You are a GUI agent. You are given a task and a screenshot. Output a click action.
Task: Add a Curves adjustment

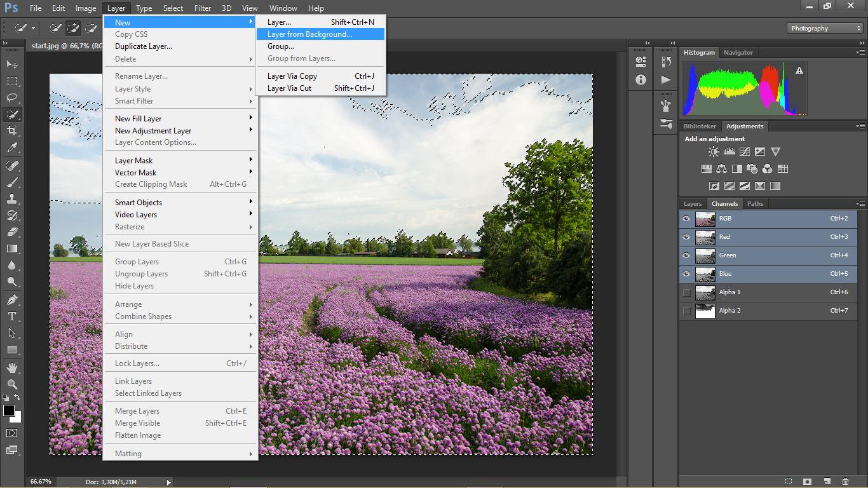point(744,152)
